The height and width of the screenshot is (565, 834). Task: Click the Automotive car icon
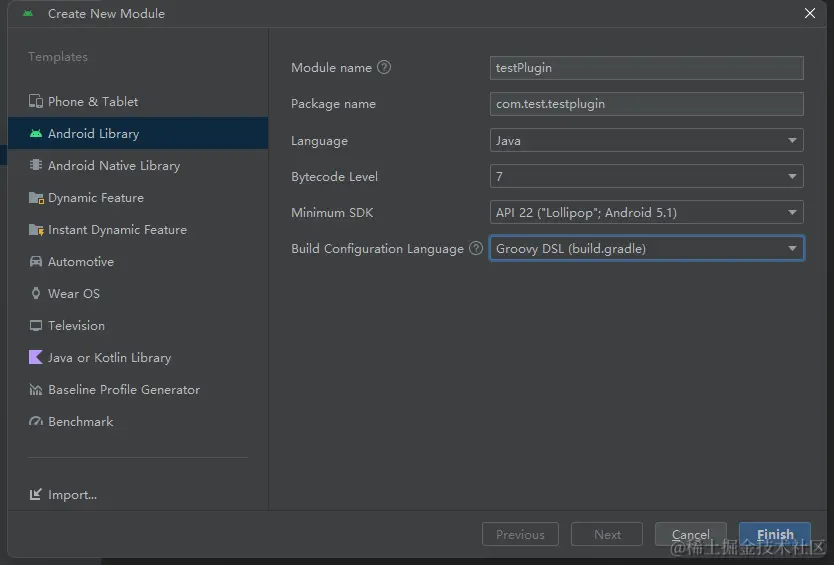(x=36, y=262)
